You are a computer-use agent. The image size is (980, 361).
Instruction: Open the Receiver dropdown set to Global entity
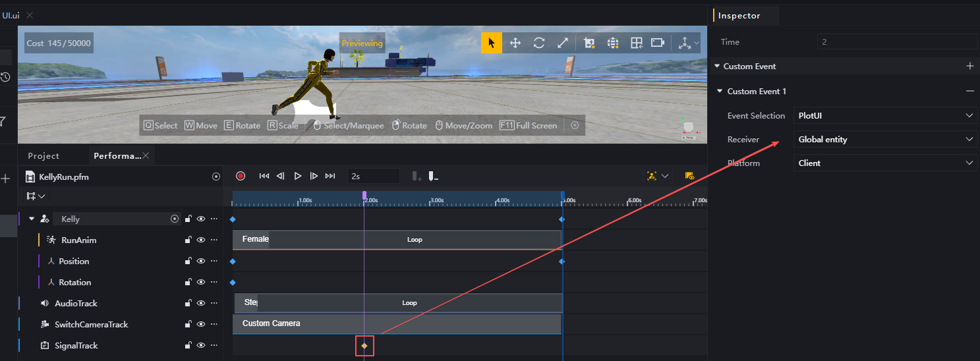885,140
